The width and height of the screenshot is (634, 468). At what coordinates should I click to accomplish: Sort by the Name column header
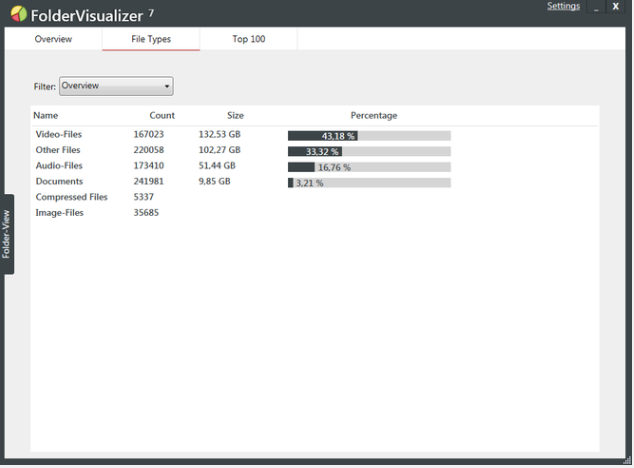[x=46, y=116]
